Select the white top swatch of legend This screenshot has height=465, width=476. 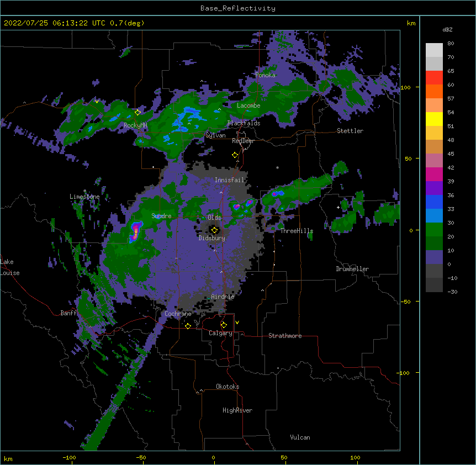point(434,50)
